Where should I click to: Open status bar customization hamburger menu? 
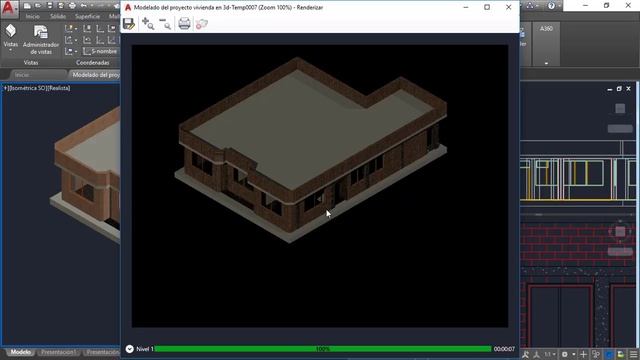633,354
